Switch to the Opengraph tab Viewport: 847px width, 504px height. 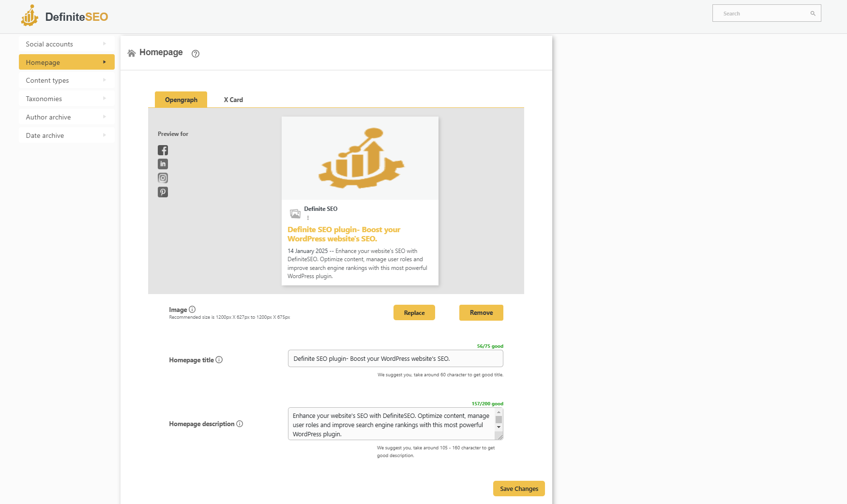pos(181,100)
